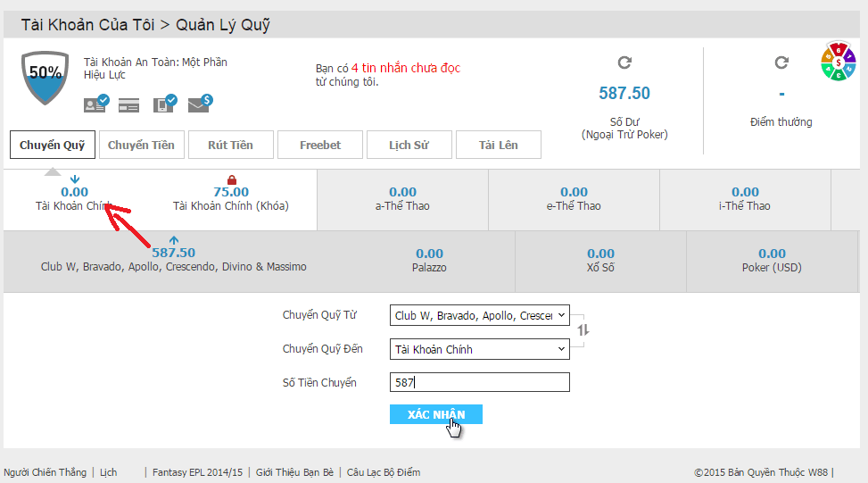The image size is (868, 483).
Task: Refresh the Điểm thưởng points
Action: [x=781, y=62]
